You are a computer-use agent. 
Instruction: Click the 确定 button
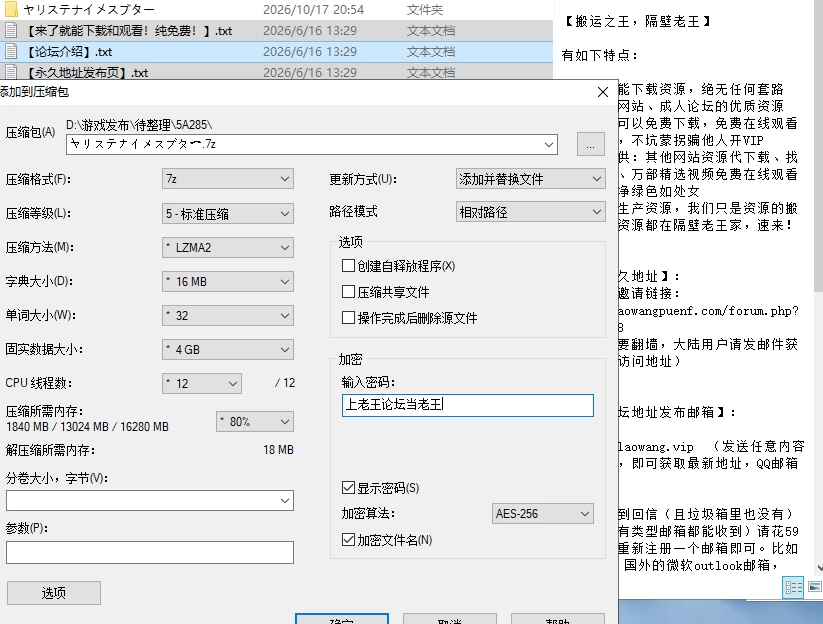[x=342, y=619]
